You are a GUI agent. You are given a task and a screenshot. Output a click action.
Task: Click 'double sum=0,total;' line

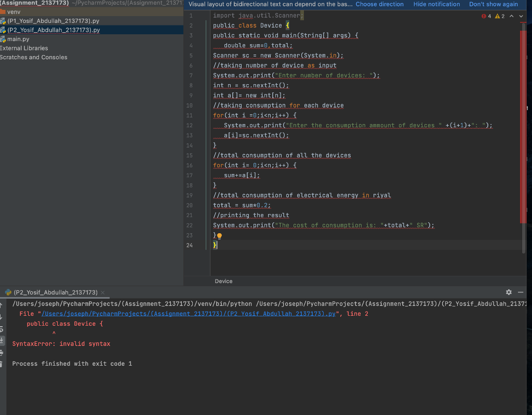tap(258, 46)
